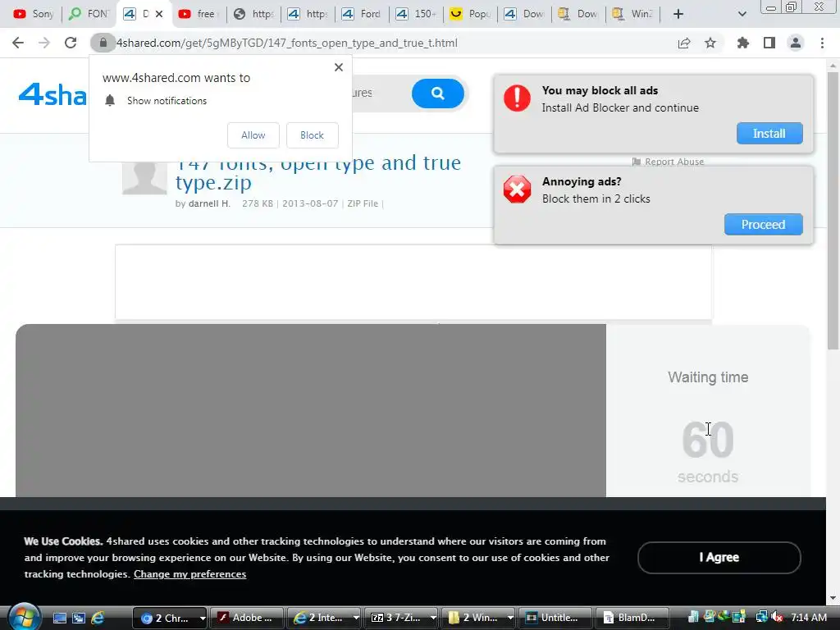Viewport: 840px width, 630px height.
Task: Switch to the Sony tab
Action: [33, 14]
